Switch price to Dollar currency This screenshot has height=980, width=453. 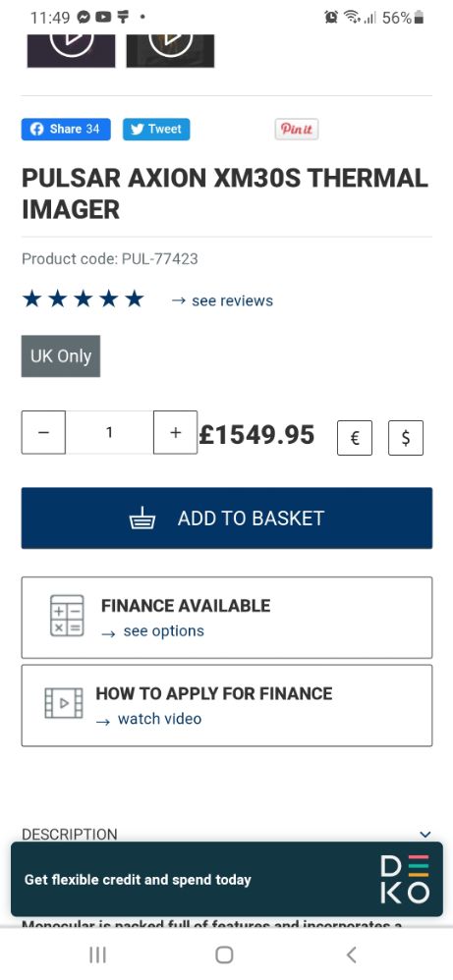(406, 438)
